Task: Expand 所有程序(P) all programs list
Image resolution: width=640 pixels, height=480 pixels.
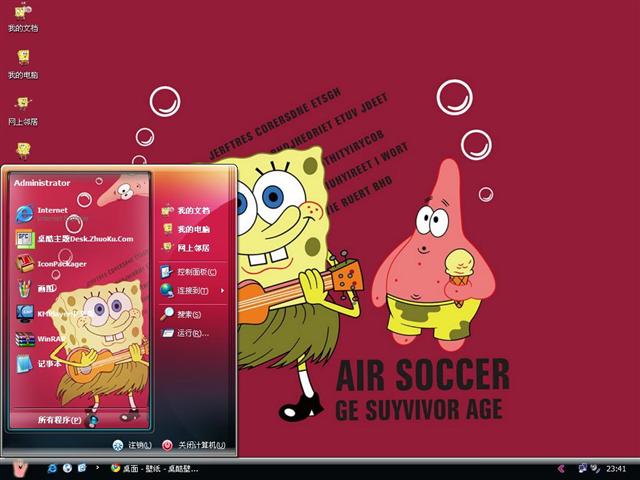Action: coord(67,420)
